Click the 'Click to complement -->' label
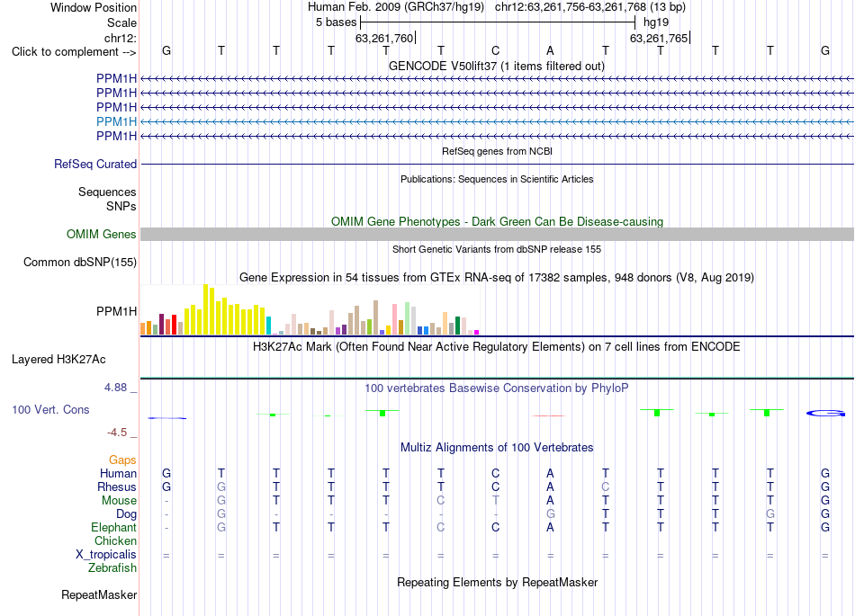Viewport: 855px width, 616px height. click(74, 52)
